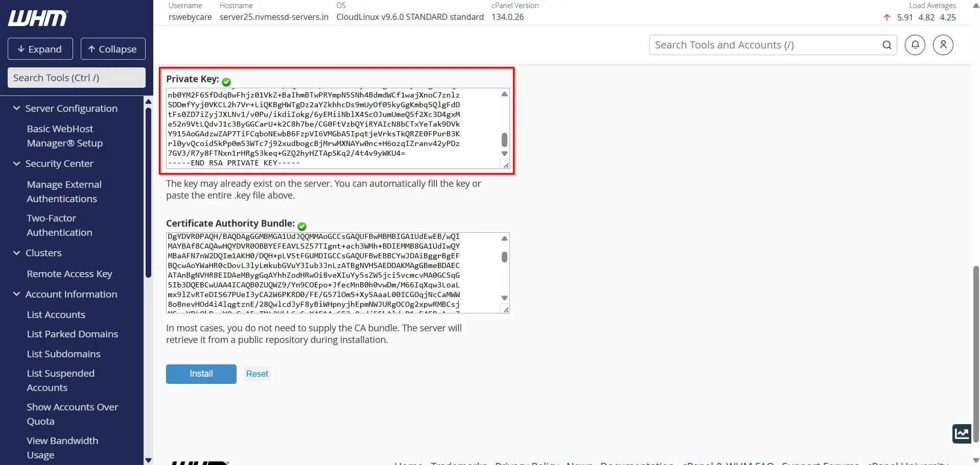Click the Certificate Authority Bundle check icon
The image size is (980, 465).
tap(302, 226)
